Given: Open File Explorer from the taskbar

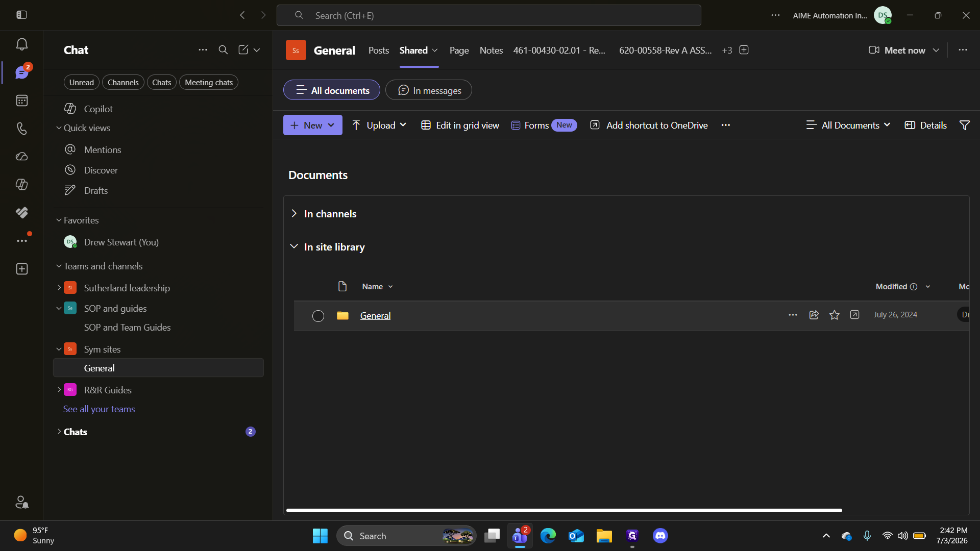Looking at the screenshot, I should pos(604,536).
